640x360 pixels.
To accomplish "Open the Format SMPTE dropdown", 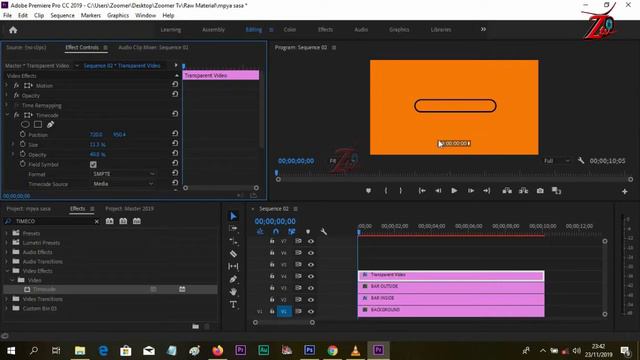I will tap(124, 174).
